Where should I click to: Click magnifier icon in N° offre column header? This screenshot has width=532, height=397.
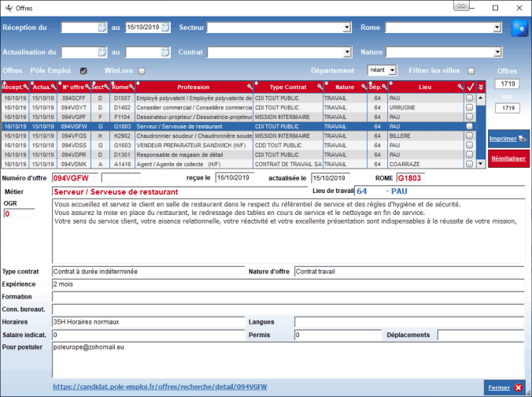(x=87, y=87)
